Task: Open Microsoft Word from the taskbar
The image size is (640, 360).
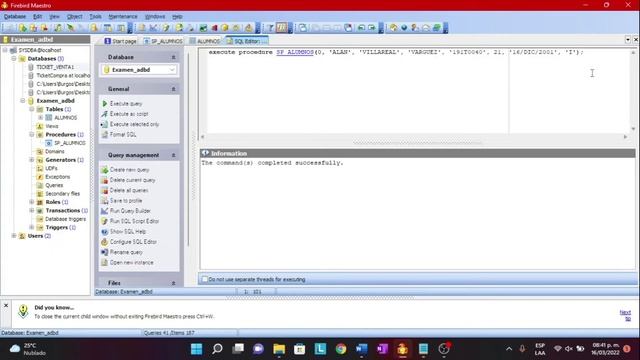Action: click(361, 349)
